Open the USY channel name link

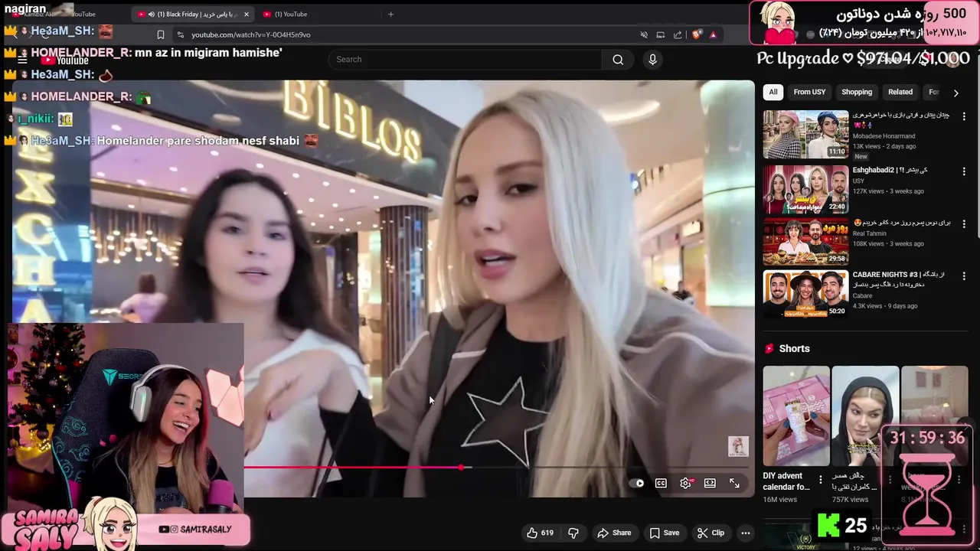tap(858, 181)
